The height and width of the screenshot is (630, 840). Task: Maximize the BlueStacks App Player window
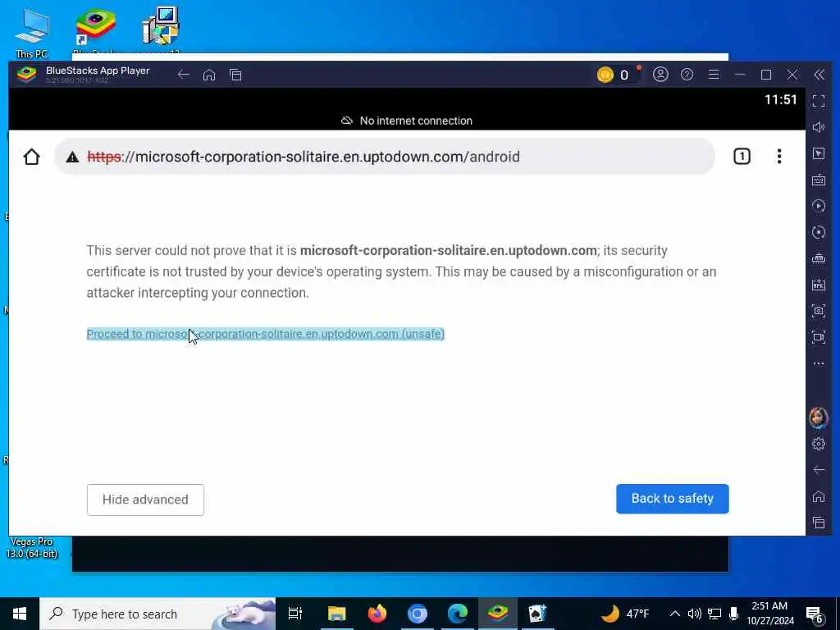point(766,75)
